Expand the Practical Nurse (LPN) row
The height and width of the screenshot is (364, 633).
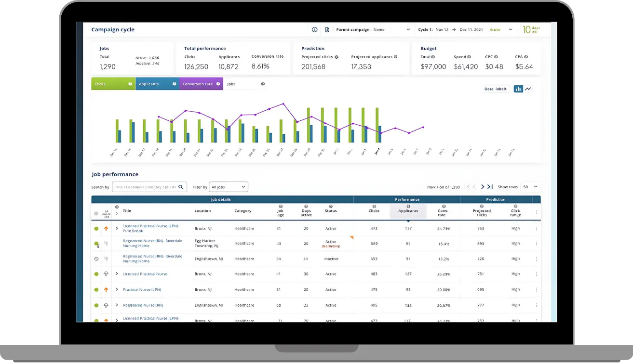(117, 289)
